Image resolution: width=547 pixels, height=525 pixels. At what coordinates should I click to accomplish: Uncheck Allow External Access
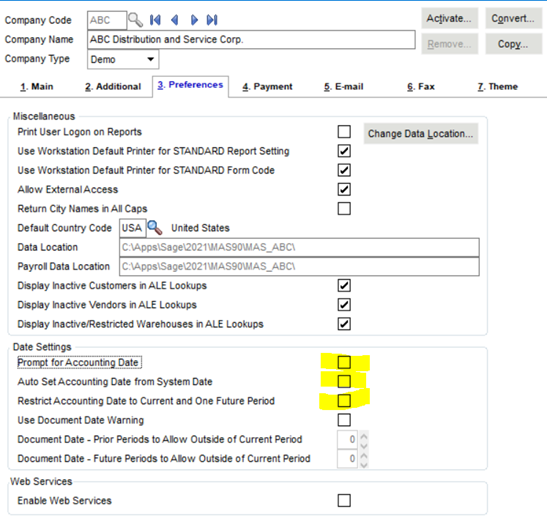point(344,189)
